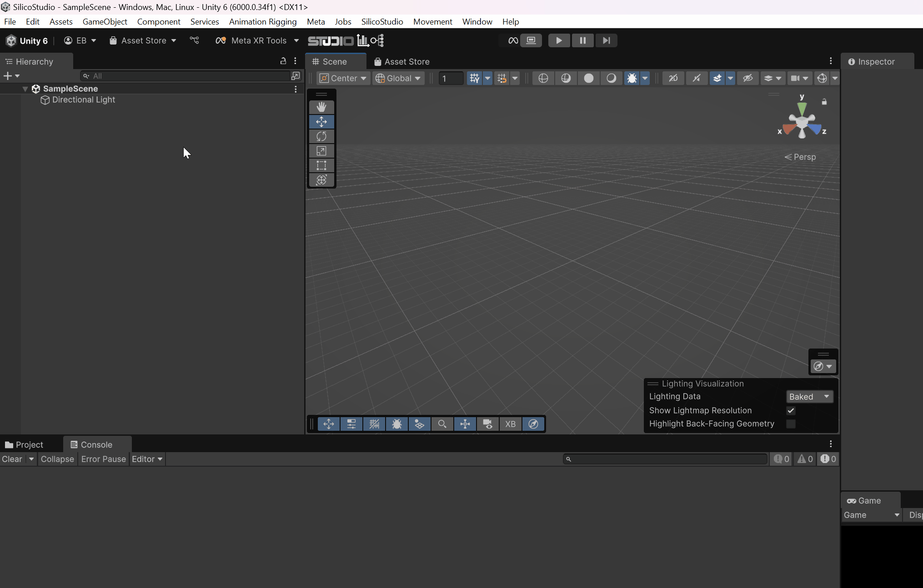Toggle the scene gizmo lock icon

pos(824,102)
